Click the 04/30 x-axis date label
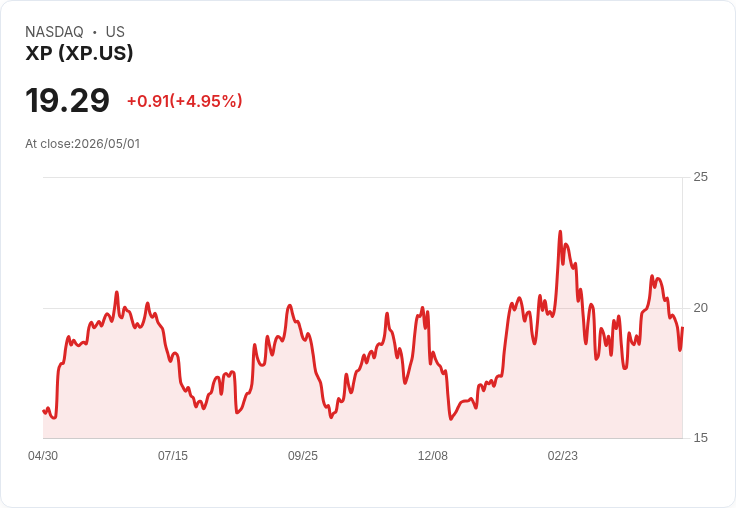736x508 pixels. 43,455
